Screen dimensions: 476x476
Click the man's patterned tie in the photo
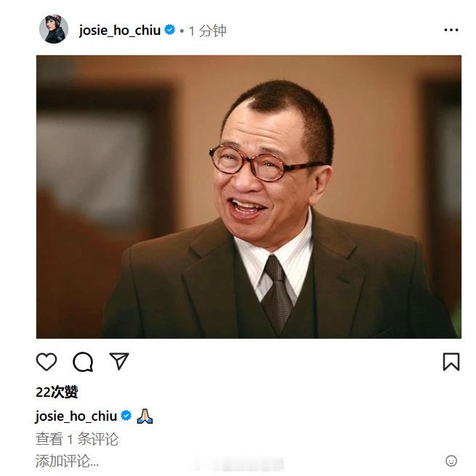pyautogui.click(x=277, y=294)
